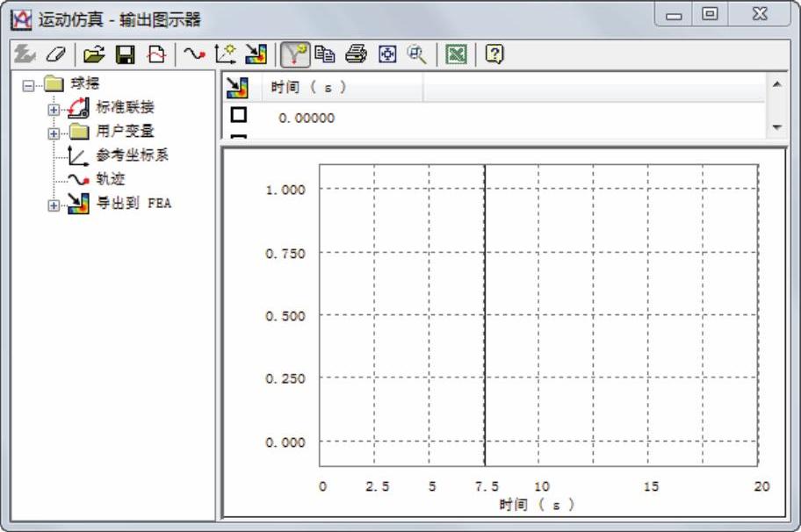Screen dimensions: 801x532
Task: Select the 导出到 FEA tree item
Action: point(133,203)
